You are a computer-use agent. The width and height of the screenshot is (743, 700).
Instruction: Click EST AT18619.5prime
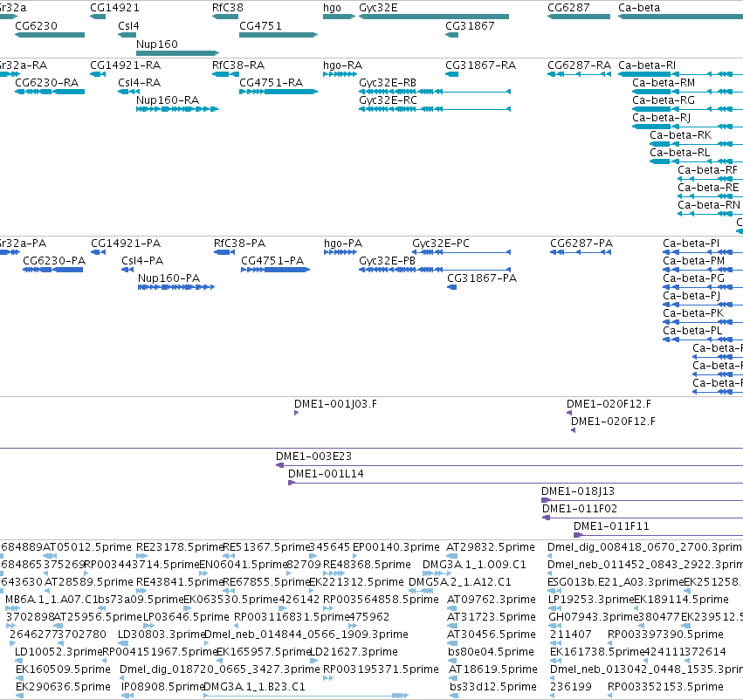(493, 669)
